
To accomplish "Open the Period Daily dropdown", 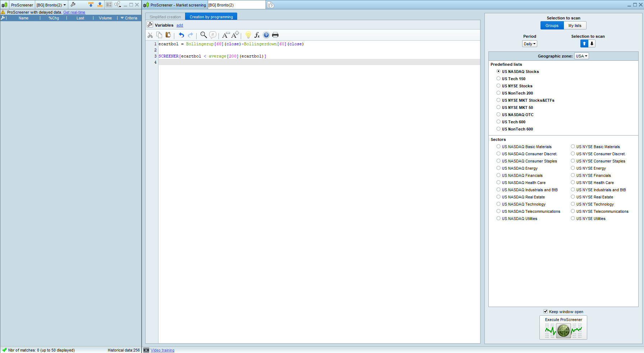I will click(x=529, y=44).
